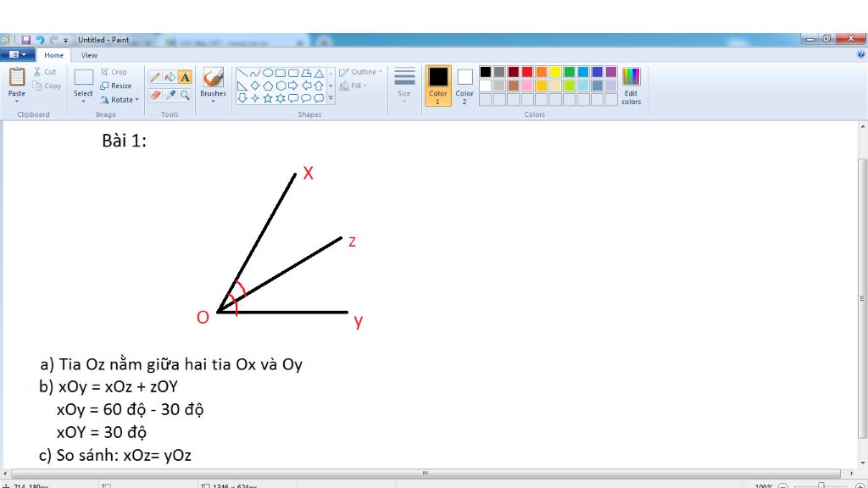868x488 pixels.
Task: Pick the green color swatch
Action: (x=569, y=72)
